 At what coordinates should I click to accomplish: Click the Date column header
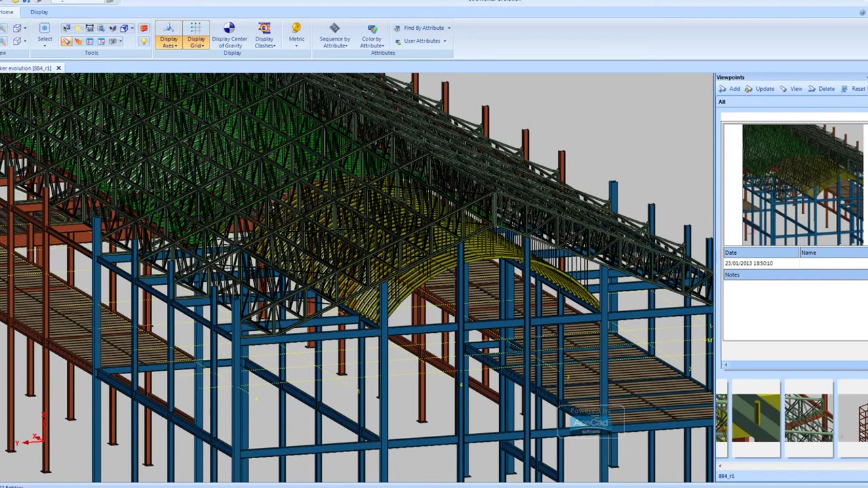coord(761,253)
